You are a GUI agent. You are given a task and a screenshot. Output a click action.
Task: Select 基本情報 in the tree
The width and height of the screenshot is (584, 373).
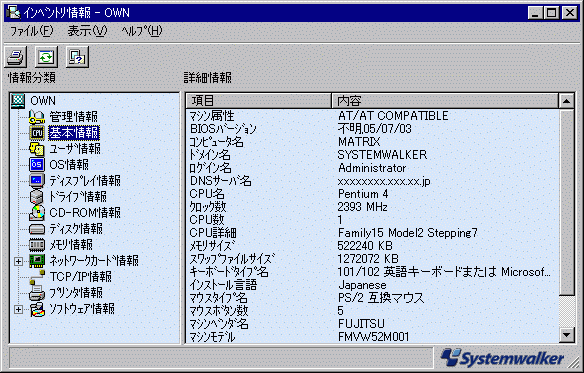[74, 133]
